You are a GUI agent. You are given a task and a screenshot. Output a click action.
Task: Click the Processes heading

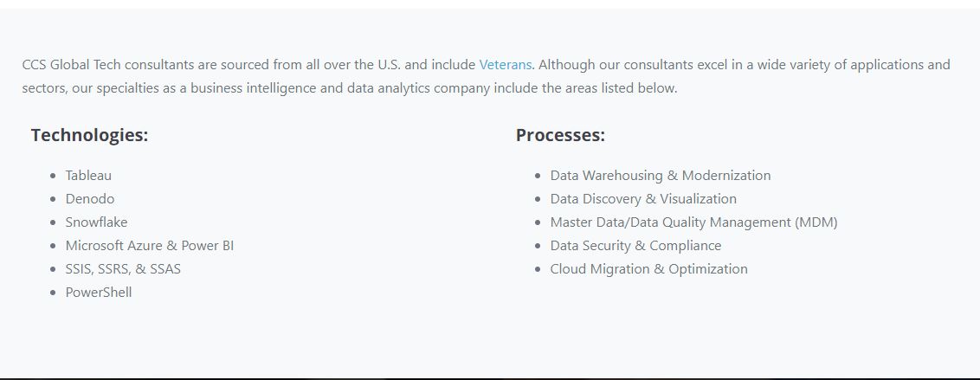(561, 135)
